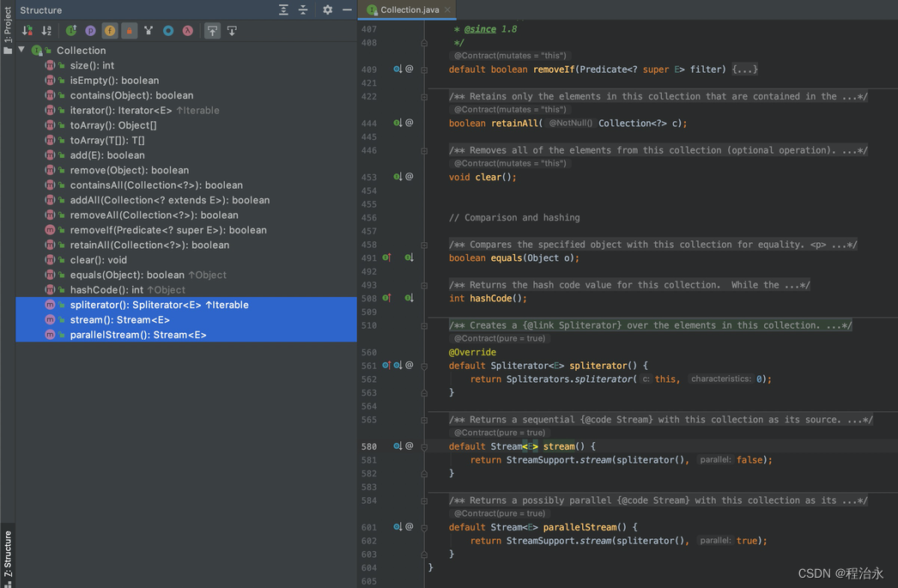Toggle Sort Alphabetically in Structure toolbar

46,31
